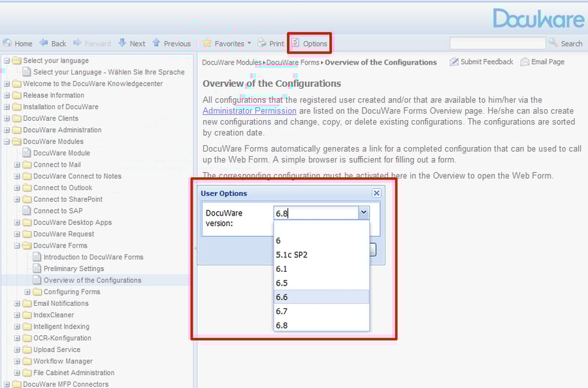Click the Next topic arrow icon

point(123,43)
